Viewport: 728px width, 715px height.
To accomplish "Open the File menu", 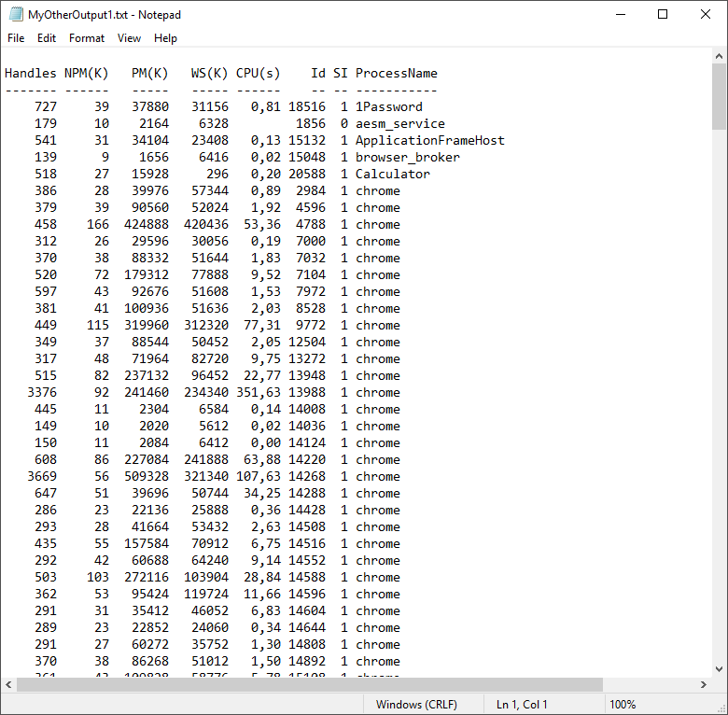I will (x=16, y=38).
